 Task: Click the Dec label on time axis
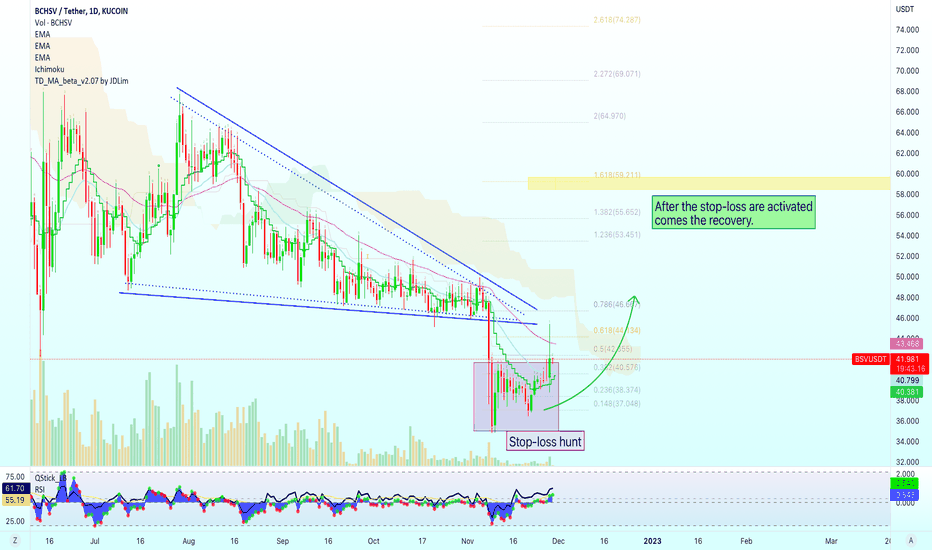pos(558,541)
